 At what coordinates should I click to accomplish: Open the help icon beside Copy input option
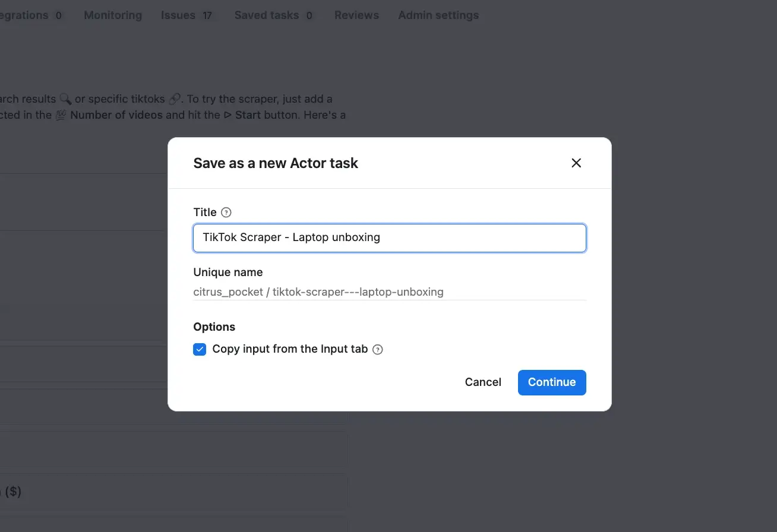(x=378, y=349)
